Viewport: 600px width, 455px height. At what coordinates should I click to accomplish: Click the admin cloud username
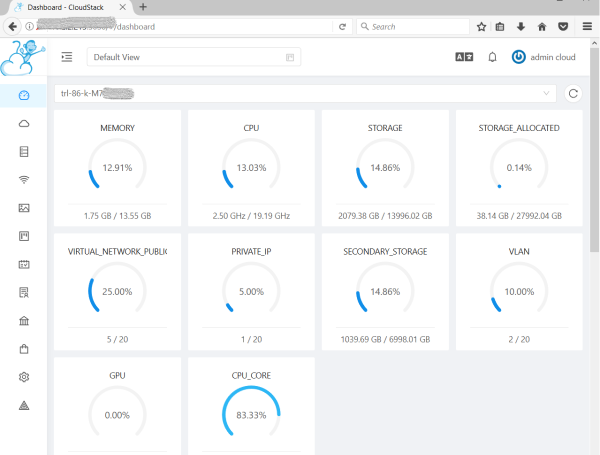[553, 57]
